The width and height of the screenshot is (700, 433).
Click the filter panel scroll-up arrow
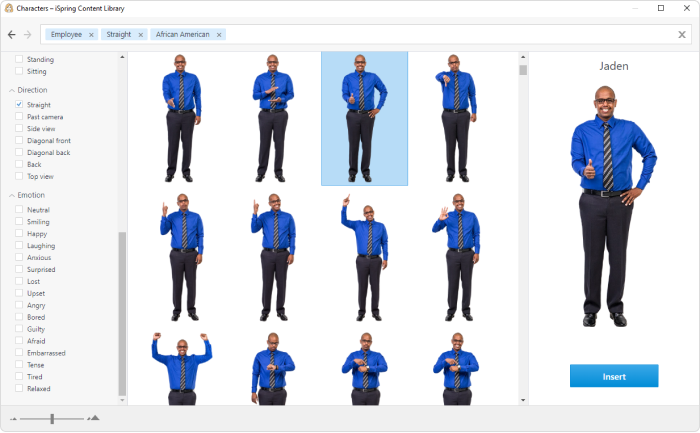tap(122, 57)
